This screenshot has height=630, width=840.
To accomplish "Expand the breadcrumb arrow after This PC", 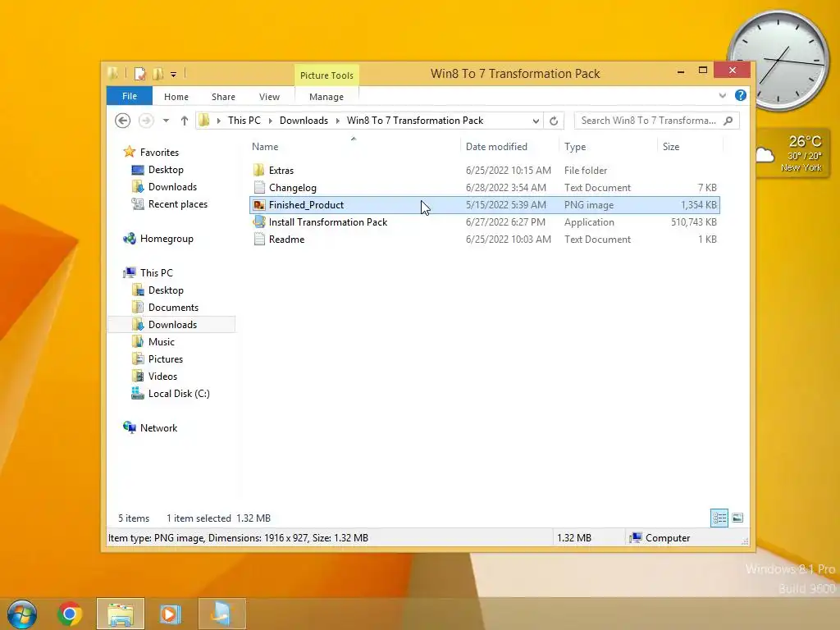I will (x=270, y=121).
